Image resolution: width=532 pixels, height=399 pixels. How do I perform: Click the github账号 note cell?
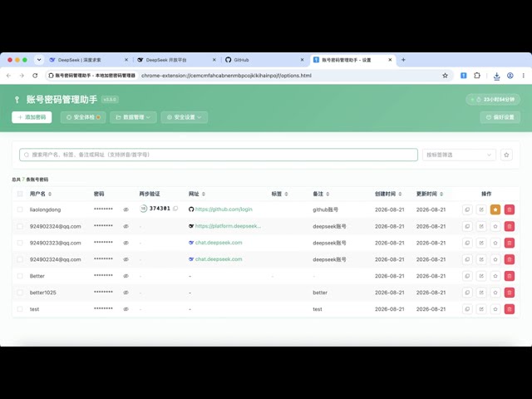[325, 209]
